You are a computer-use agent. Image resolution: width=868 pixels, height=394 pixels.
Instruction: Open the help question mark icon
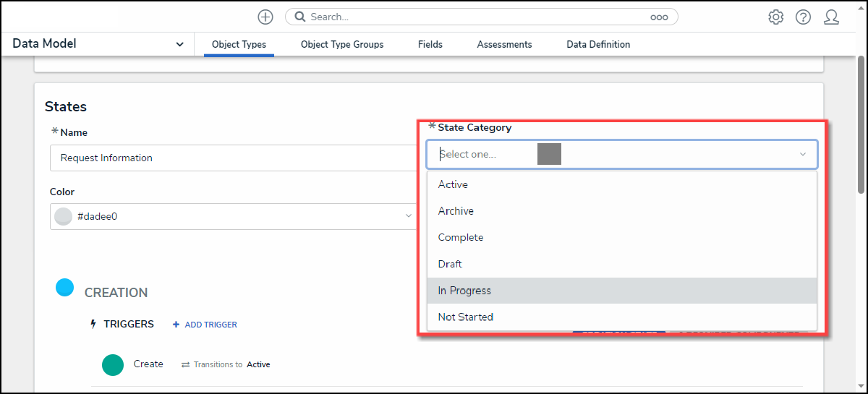coord(803,17)
